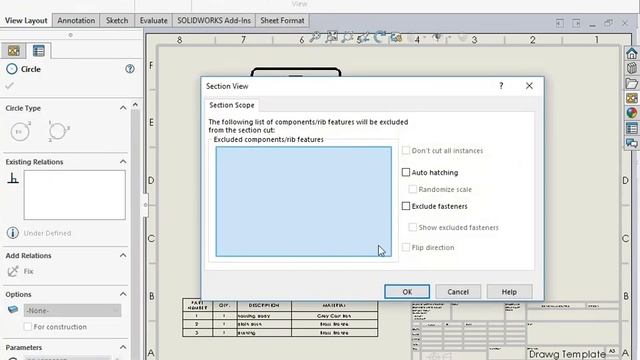
Task: Check the For construction checkbox
Action: [28, 327]
